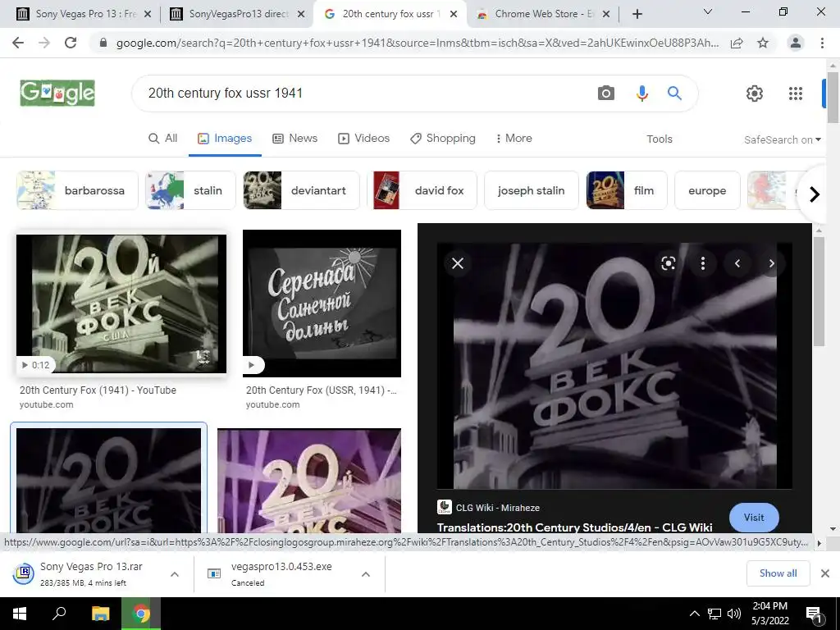Open preview panel more options menu
This screenshot has height=630, width=840.
(703, 263)
